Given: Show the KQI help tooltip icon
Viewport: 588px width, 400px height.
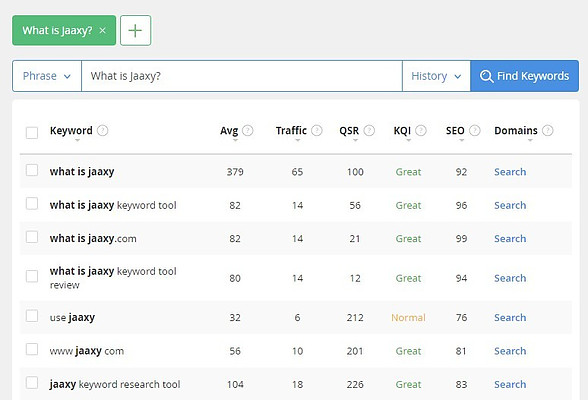Looking at the screenshot, I should pos(421,130).
